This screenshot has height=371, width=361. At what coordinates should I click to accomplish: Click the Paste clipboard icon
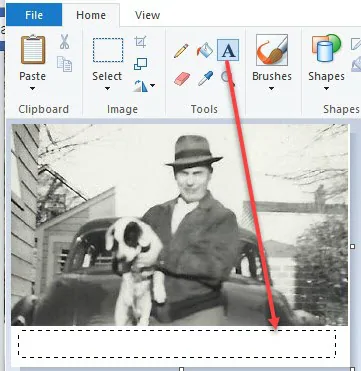pos(33,49)
